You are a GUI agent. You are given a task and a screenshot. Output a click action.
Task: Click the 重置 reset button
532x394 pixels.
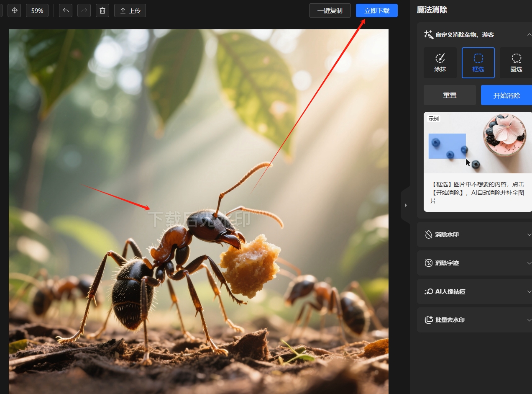[x=450, y=95]
